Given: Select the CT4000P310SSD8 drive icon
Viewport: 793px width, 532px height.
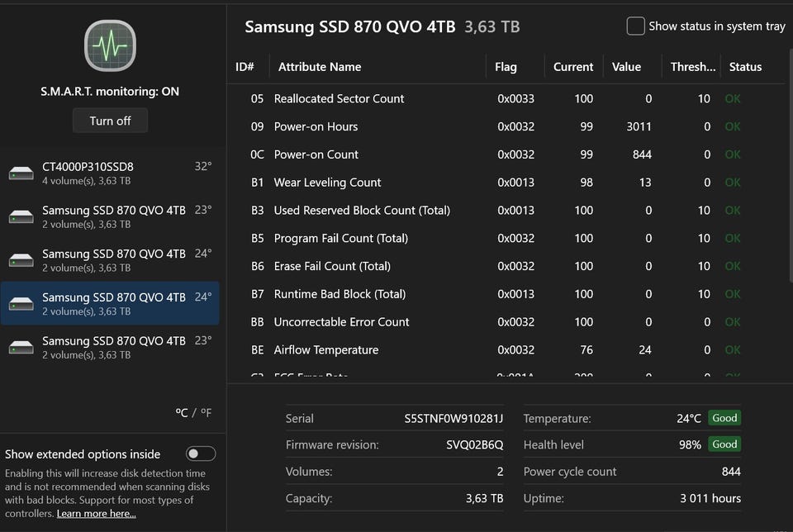Looking at the screenshot, I should (x=21, y=173).
